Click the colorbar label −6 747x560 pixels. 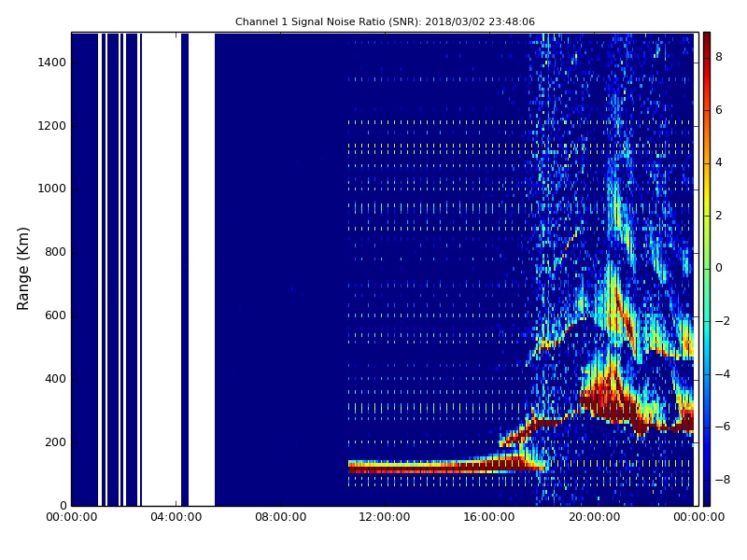(723, 427)
